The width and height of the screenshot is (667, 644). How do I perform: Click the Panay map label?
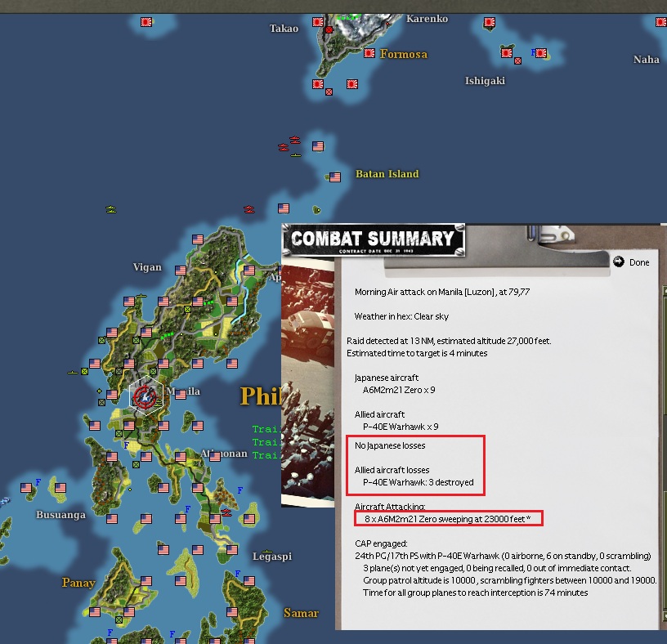click(x=78, y=583)
